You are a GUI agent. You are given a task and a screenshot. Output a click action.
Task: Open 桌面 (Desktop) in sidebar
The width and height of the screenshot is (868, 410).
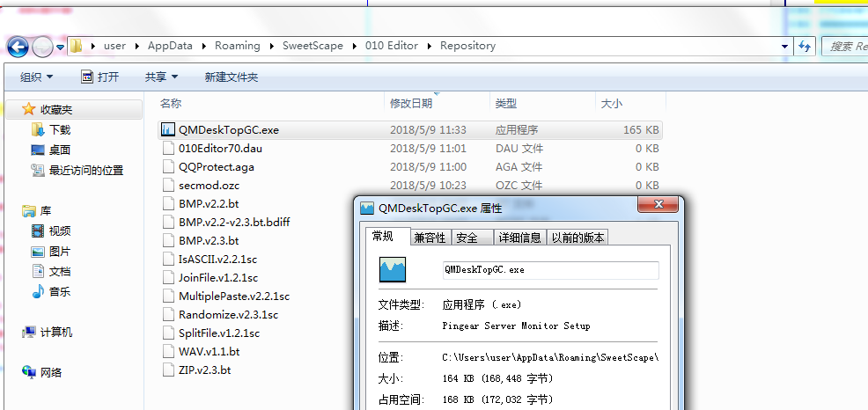point(60,150)
